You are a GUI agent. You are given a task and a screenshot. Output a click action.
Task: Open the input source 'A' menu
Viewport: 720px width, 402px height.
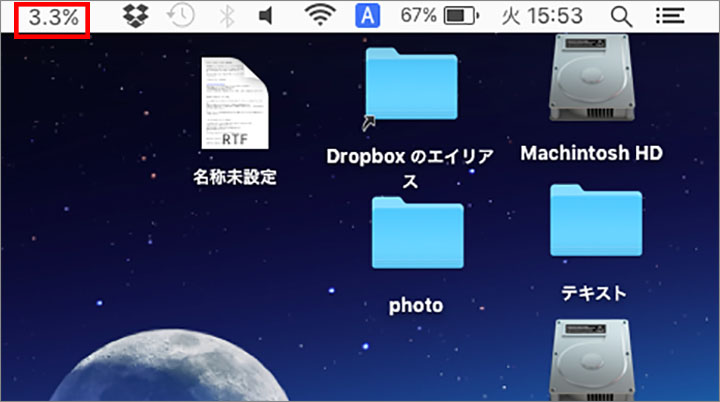(368, 16)
